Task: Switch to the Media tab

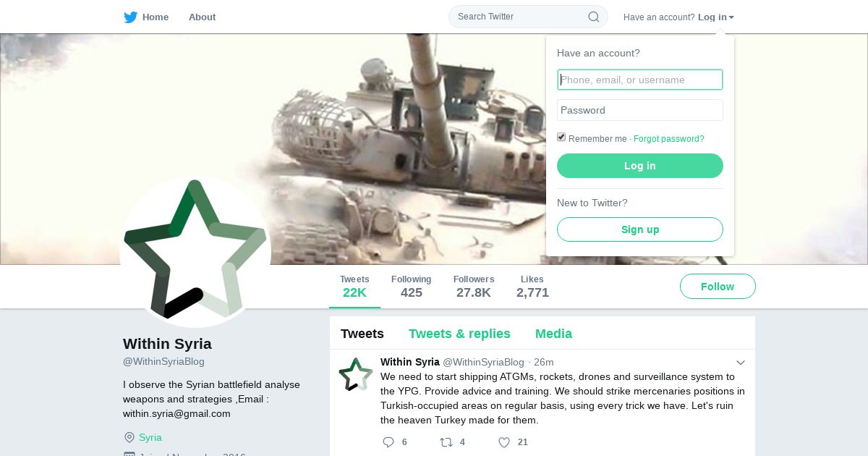Action: [553, 334]
